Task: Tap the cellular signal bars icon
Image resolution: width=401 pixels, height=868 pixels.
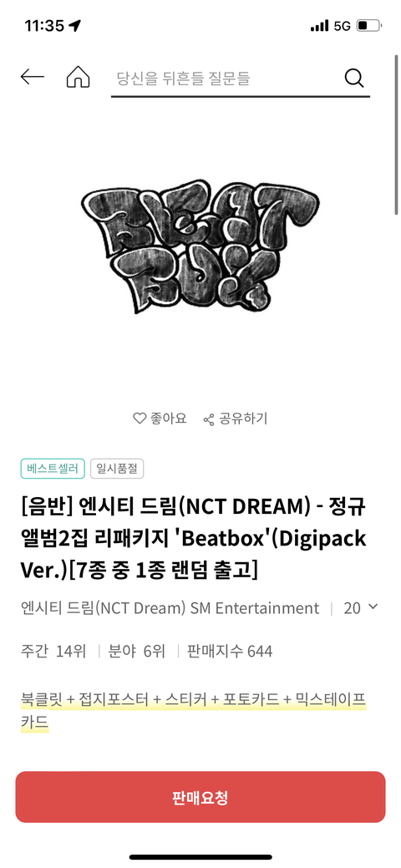Action: (x=320, y=25)
